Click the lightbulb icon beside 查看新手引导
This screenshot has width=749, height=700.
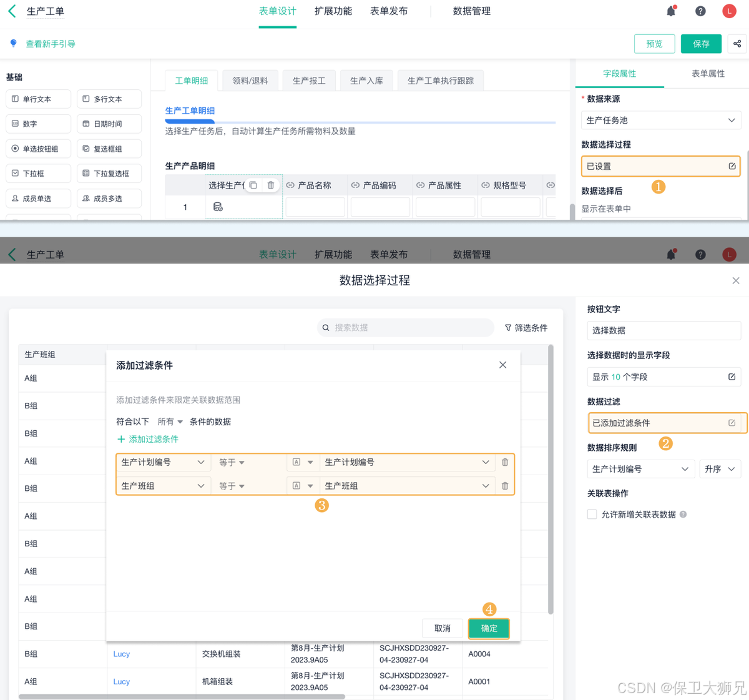click(x=13, y=44)
